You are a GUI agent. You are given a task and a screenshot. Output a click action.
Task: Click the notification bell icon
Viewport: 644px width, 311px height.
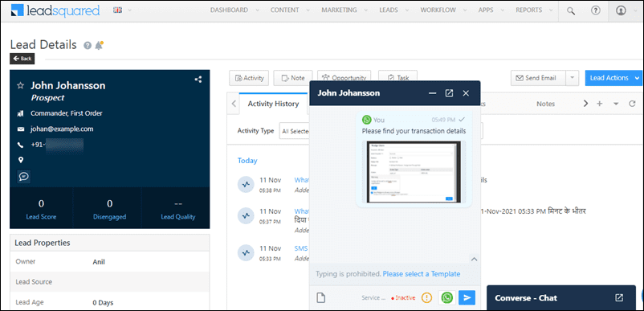pos(99,45)
